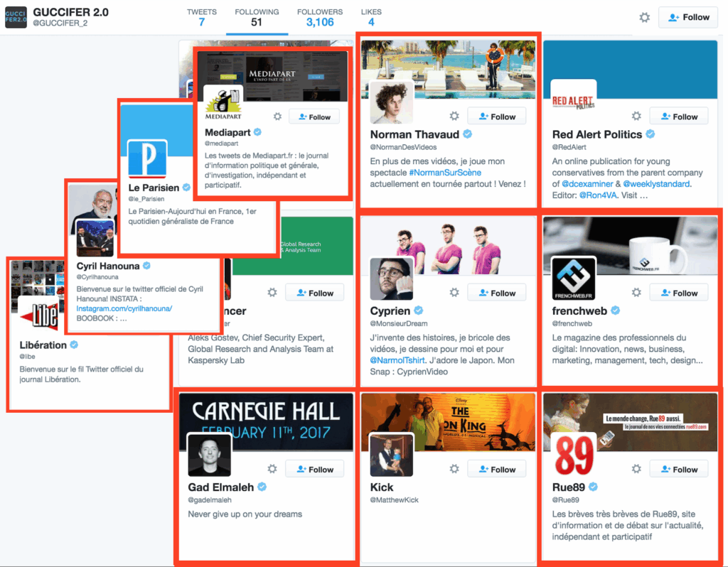This screenshot has width=728, height=567.
Task: Follow the GUCCIFER 2.0 account from the header
Action: (x=688, y=18)
